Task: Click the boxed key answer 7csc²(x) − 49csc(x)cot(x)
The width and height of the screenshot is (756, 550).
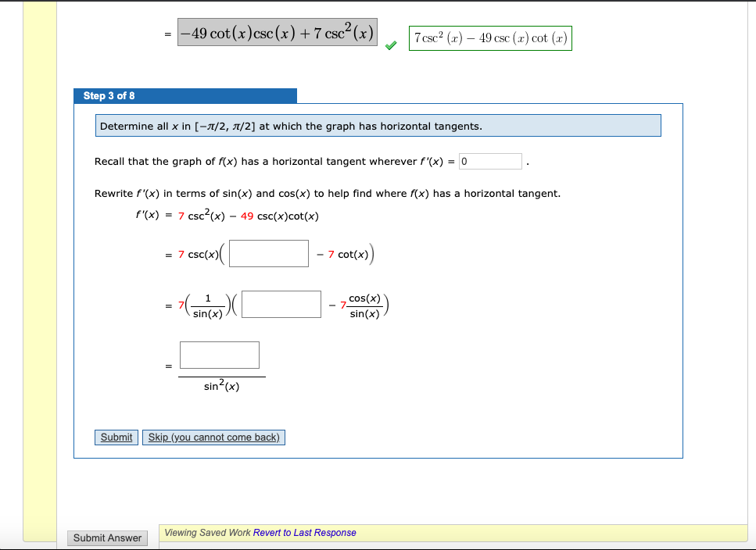Action: point(490,37)
